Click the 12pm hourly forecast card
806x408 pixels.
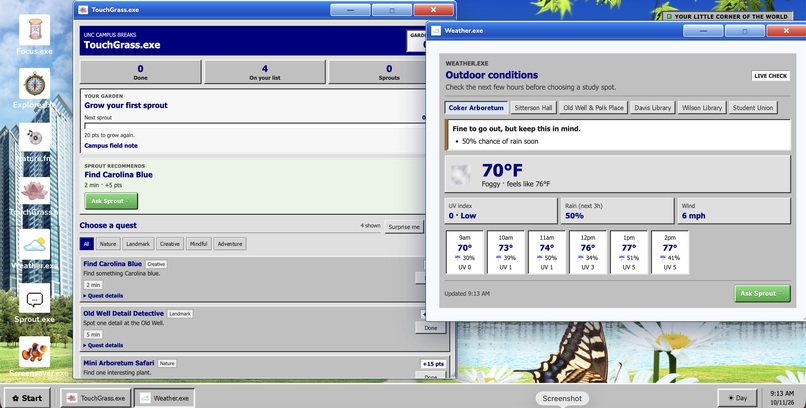click(x=588, y=252)
